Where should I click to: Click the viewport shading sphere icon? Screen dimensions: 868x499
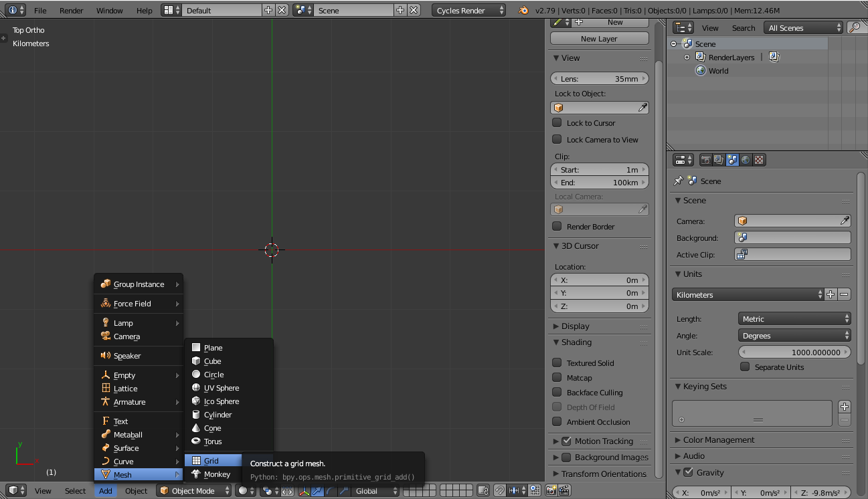246,490
